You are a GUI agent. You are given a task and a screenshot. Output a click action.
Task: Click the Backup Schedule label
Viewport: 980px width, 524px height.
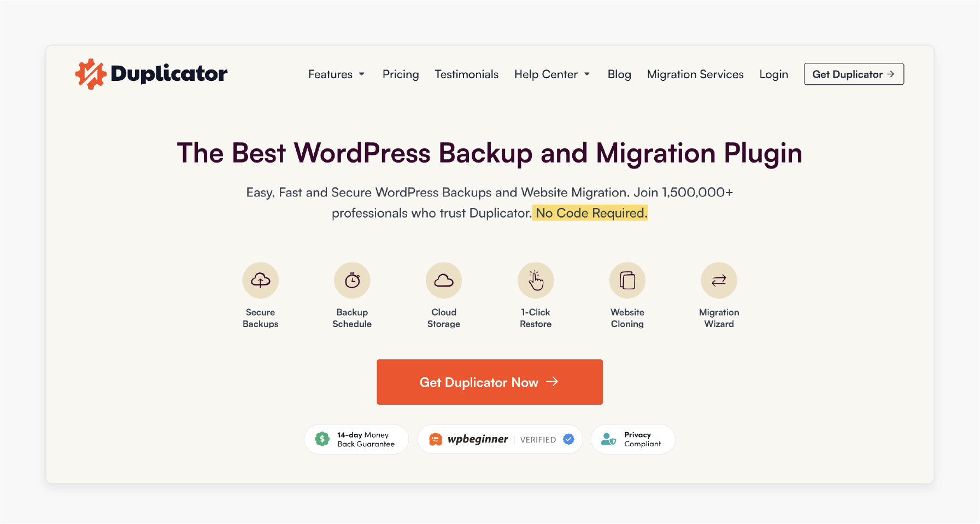pos(353,318)
